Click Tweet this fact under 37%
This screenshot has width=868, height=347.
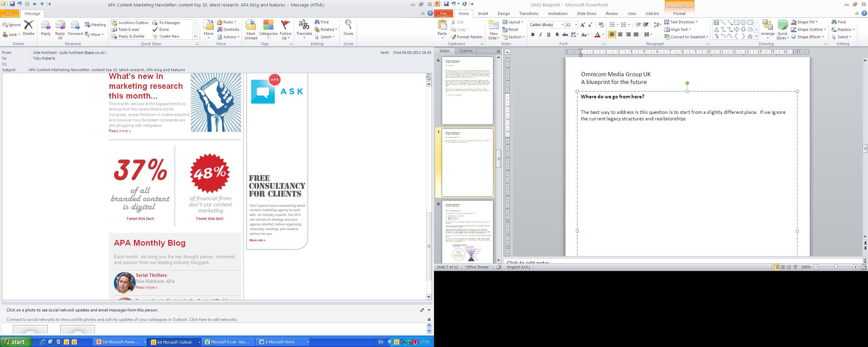tap(140, 219)
